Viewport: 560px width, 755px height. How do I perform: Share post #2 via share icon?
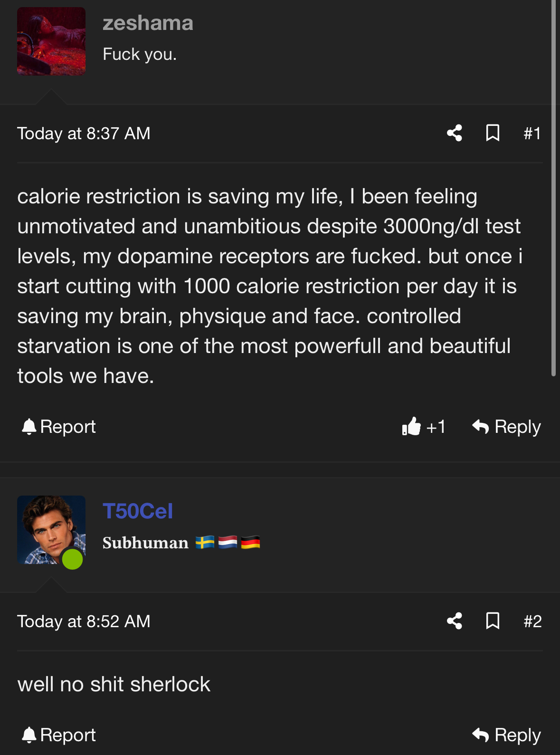(455, 621)
